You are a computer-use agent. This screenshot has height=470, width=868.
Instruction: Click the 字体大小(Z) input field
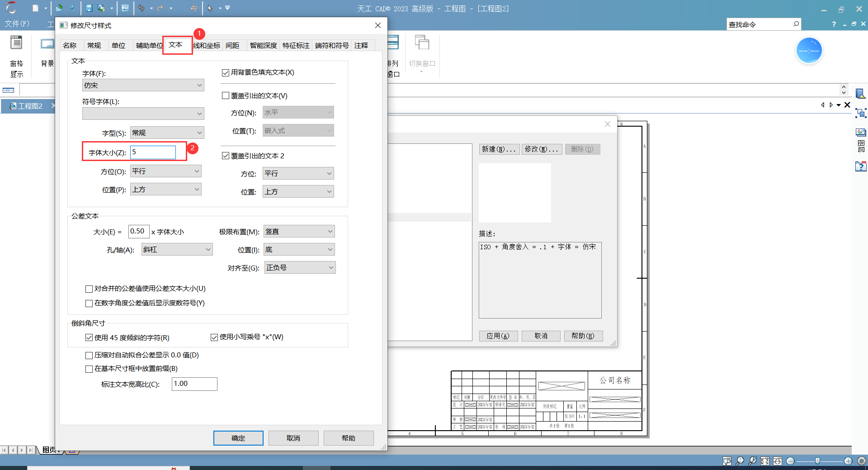[x=153, y=152]
